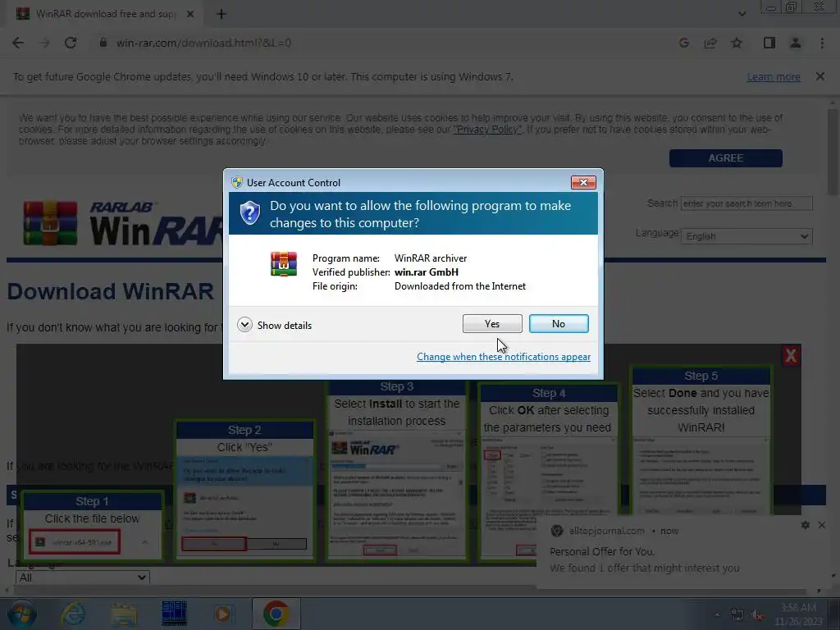Click No in User Account Control dialog

[558, 323]
